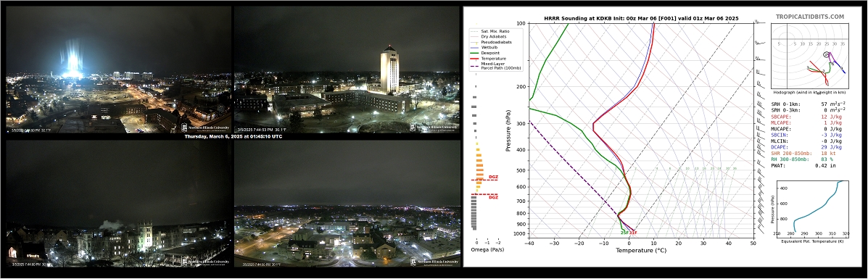Viewport: 868px width, 279px height.
Task: Open the webcam view with bright light pillars
Action: 118,69
